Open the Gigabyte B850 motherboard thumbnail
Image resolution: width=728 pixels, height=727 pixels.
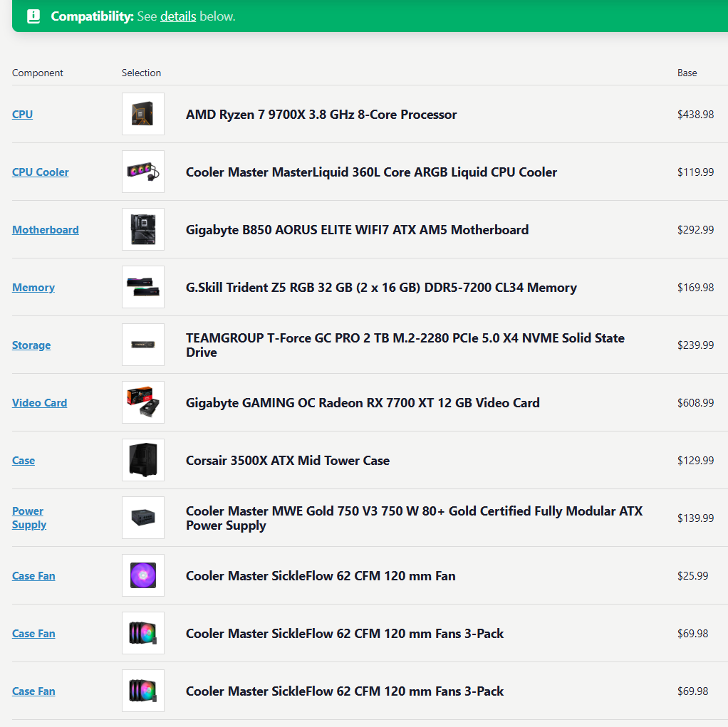pyautogui.click(x=143, y=229)
